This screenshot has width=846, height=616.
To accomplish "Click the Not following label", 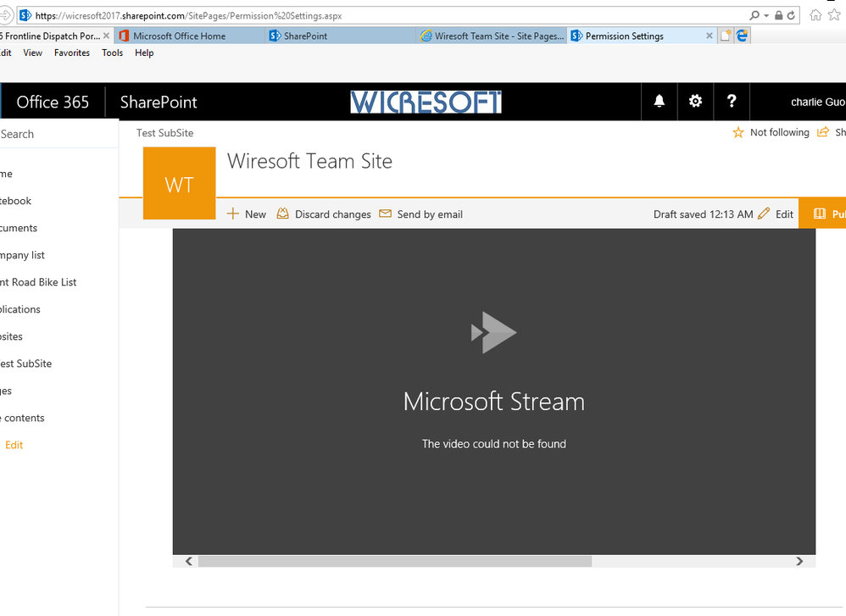I will coord(779,133).
